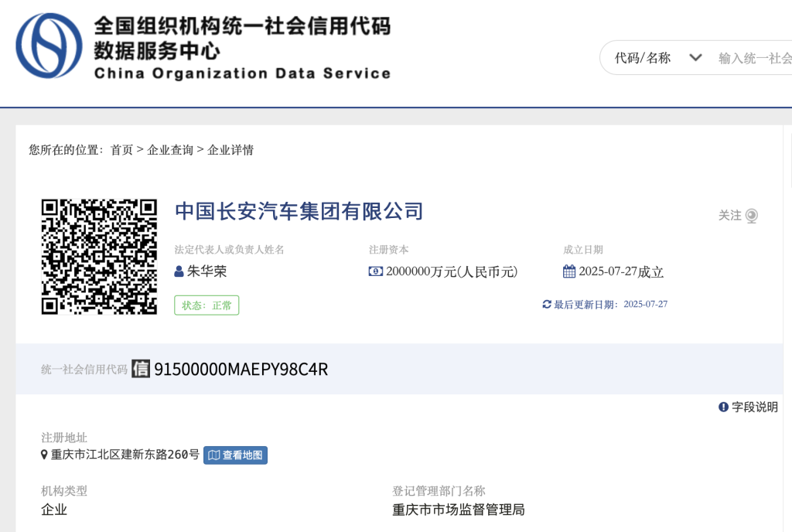792x532 pixels.
Task: Select the company name 中国长安汽车集团有限公司
Action: point(299,210)
